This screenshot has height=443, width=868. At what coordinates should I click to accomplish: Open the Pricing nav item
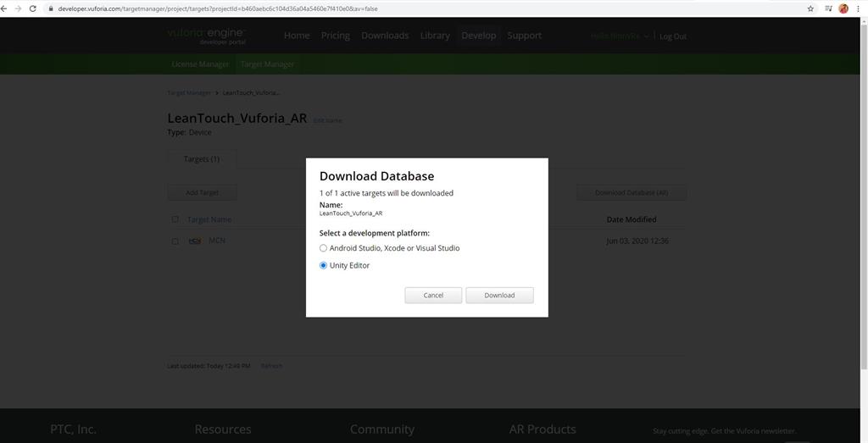tap(336, 36)
